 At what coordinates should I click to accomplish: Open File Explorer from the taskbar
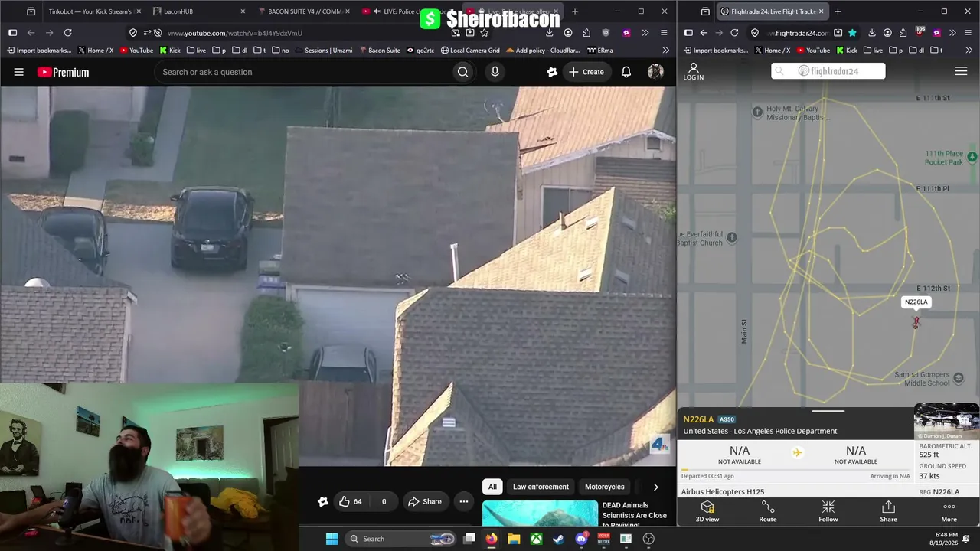[514, 539]
